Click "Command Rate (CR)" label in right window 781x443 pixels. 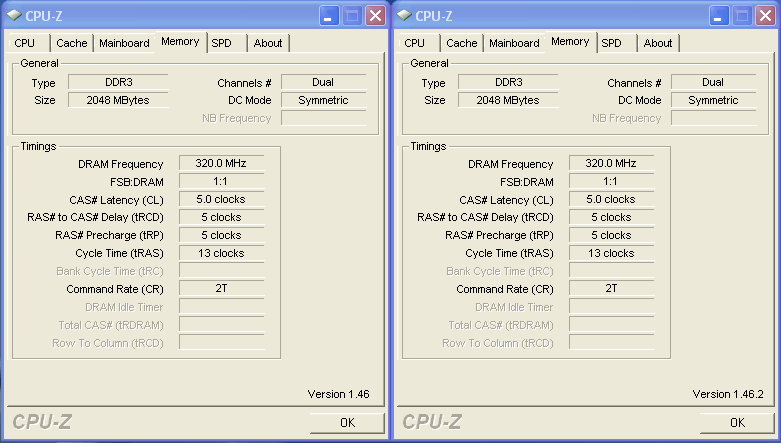(505, 289)
